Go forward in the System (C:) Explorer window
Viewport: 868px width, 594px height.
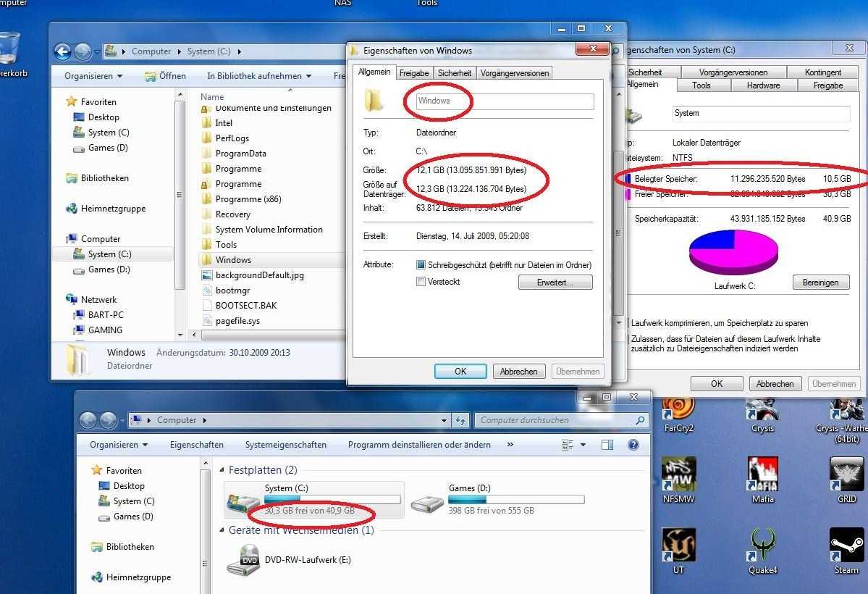83,51
